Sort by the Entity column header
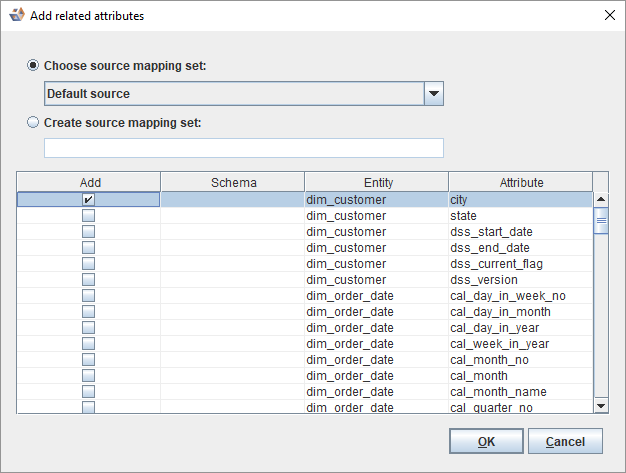Screen dimensions: 626x473 pos(378,182)
